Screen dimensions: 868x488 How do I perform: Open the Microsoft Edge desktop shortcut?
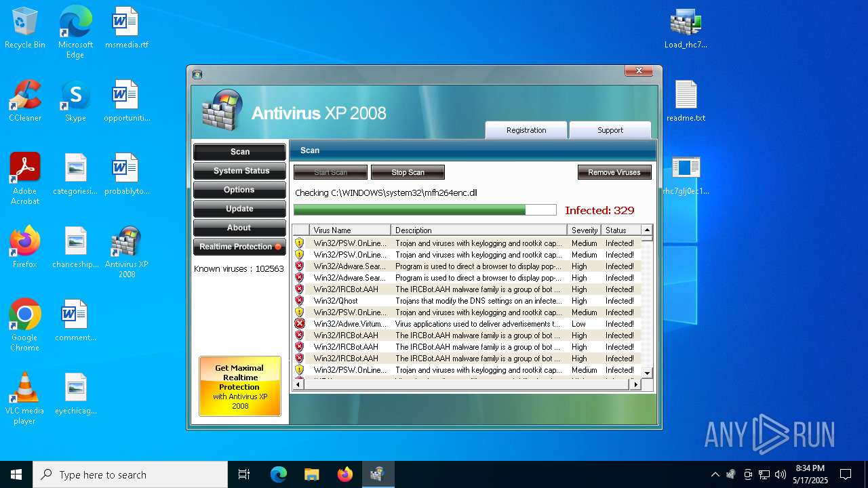(75, 33)
